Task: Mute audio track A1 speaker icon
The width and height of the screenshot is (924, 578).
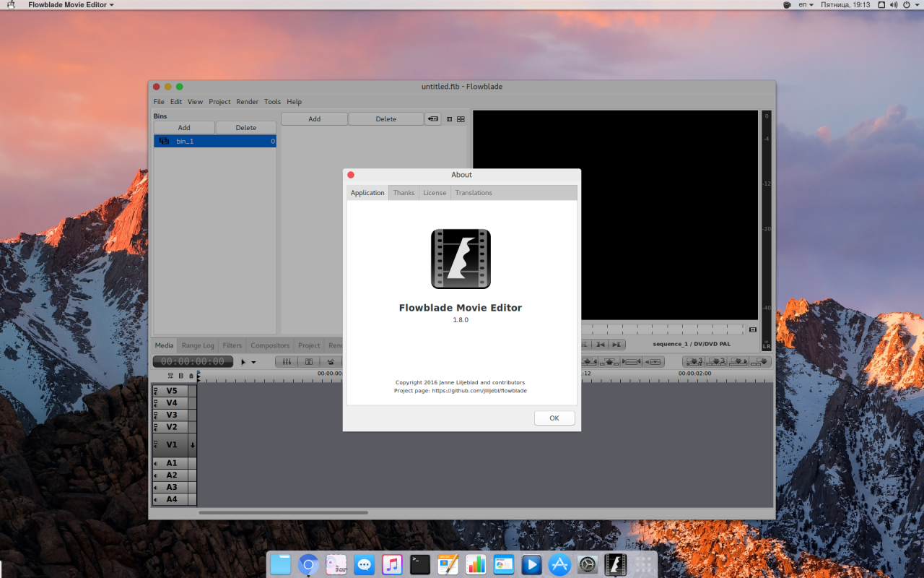Action: pos(155,464)
